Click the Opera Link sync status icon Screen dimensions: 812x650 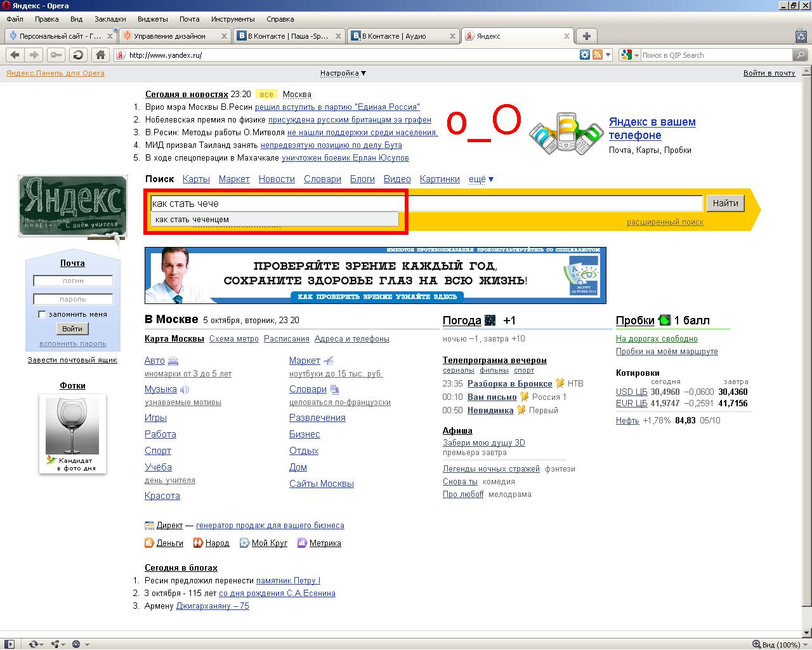[33, 644]
